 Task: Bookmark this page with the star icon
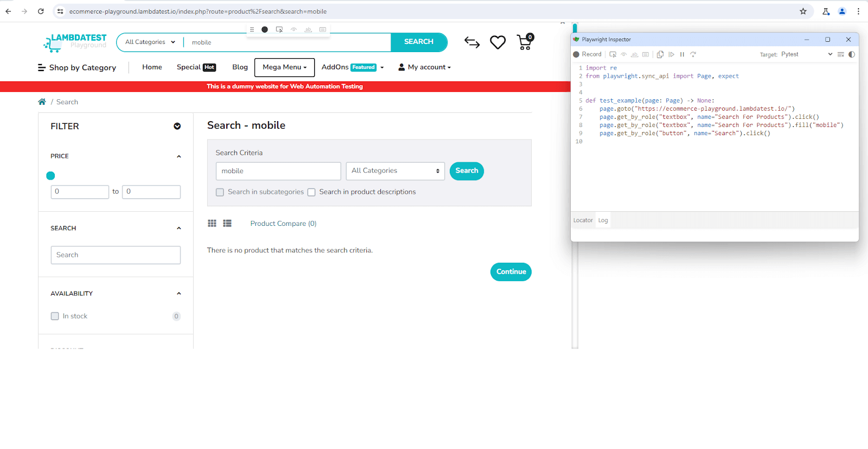(x=803, y=11)
